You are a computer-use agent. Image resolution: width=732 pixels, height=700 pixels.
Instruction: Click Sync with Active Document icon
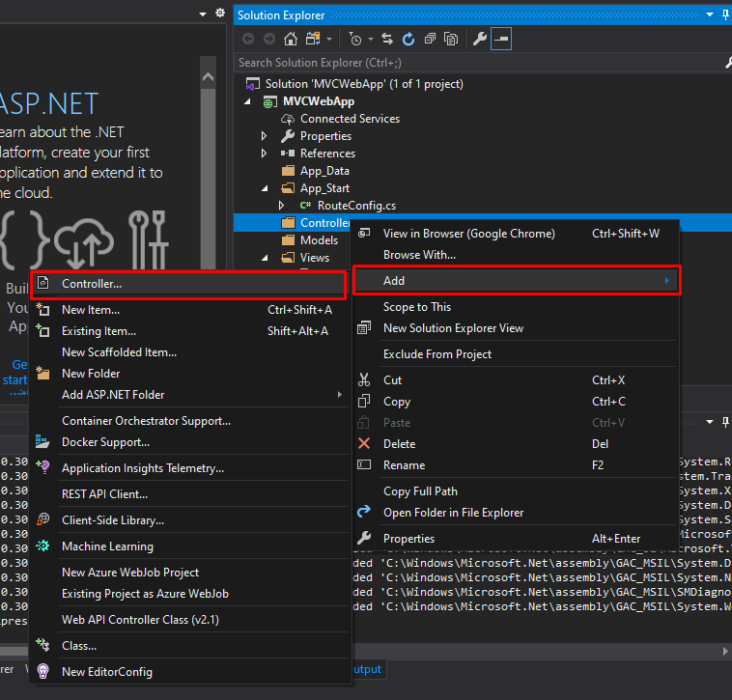coord(387,39)
